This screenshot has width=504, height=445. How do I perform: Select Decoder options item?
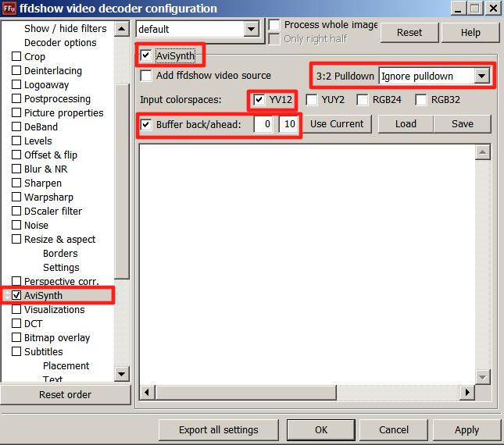[x=60, y=43]
